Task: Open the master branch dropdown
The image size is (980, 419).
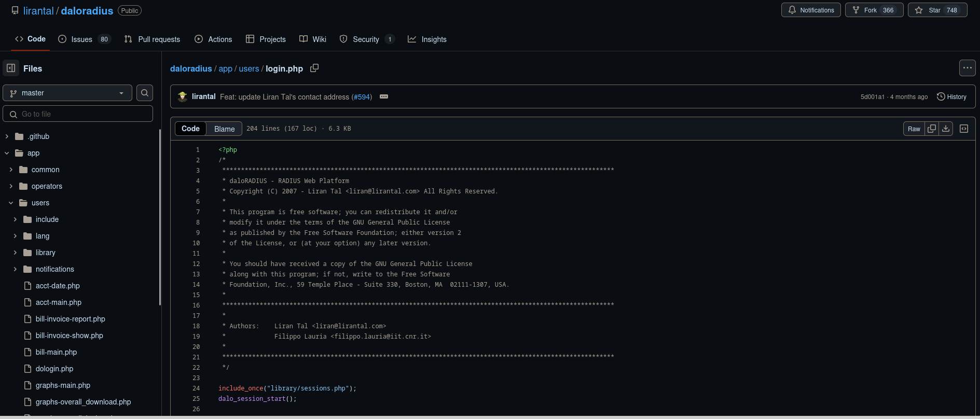Action: [67, 93]
